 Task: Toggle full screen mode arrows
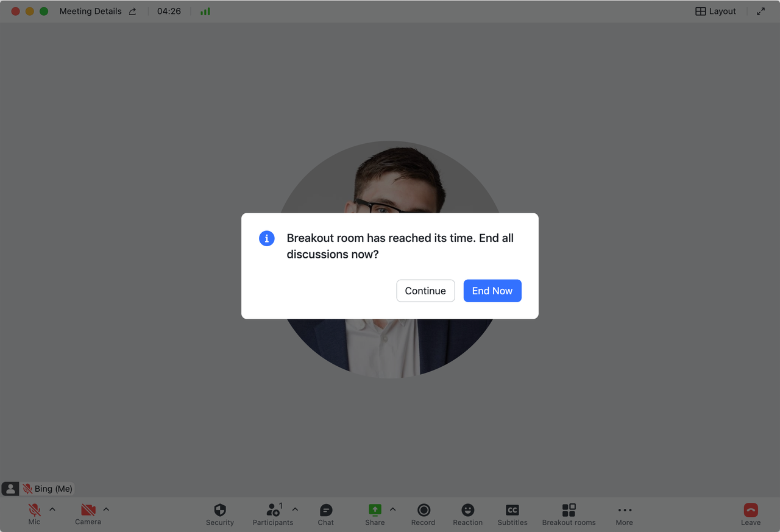click(x=760, y=11)
